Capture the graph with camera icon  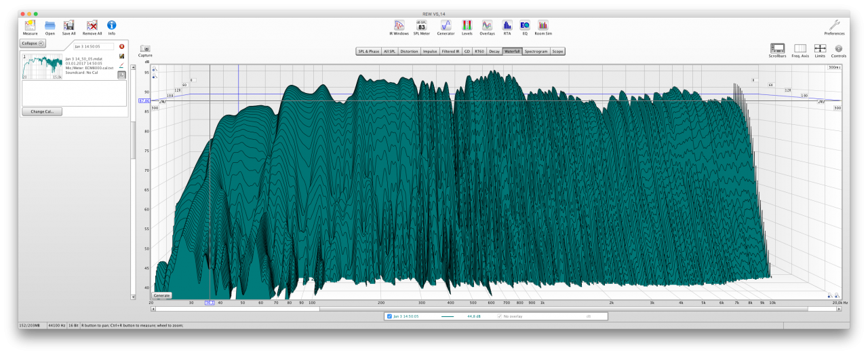pyautogui.click(x=145, y=50)
